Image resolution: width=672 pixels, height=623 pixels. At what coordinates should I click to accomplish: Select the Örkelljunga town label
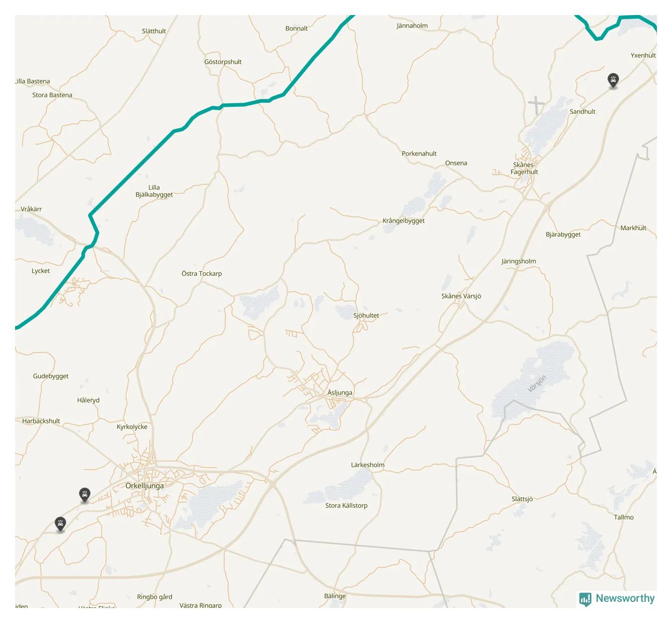[x=144, y=486]
